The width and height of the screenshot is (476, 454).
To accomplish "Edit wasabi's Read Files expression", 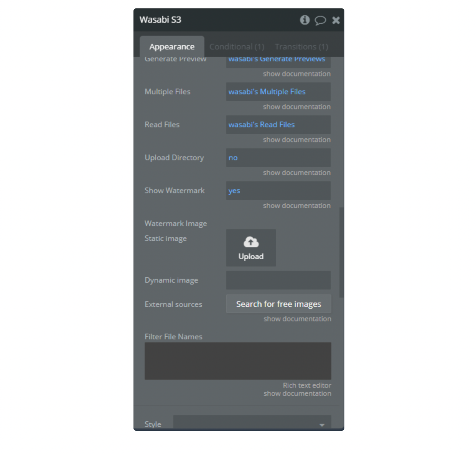I will click(x=278, y=125).
